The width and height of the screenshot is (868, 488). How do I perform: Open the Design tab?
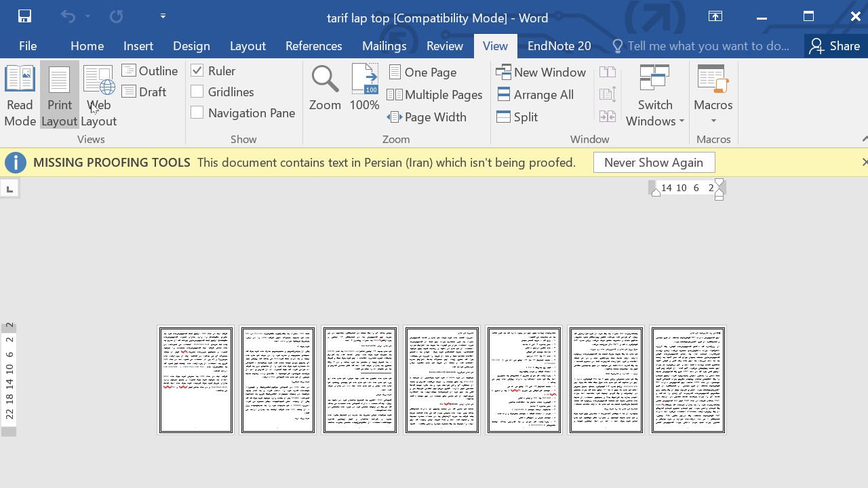click(191, 46)
